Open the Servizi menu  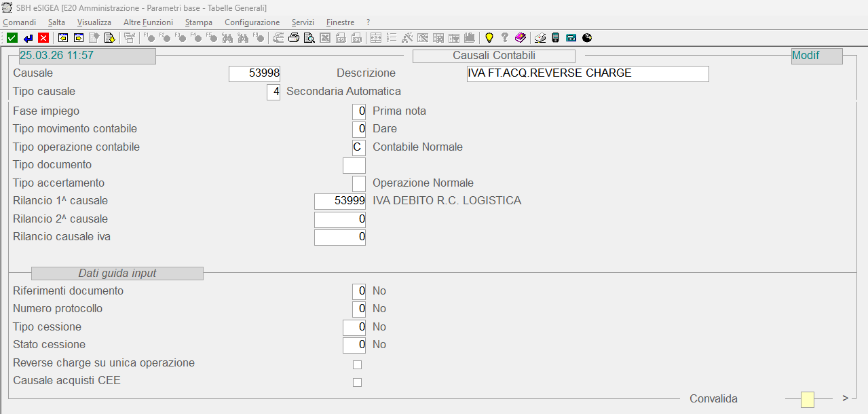pos(303,22)
